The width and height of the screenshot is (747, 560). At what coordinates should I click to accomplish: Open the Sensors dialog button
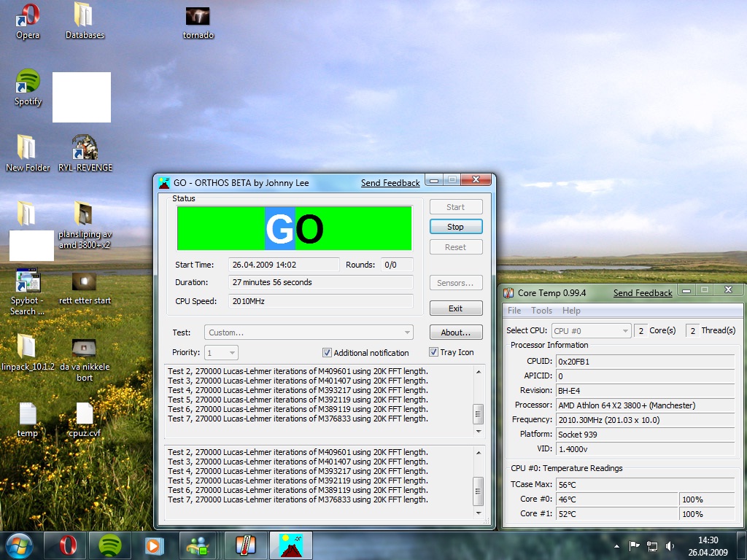456,283
